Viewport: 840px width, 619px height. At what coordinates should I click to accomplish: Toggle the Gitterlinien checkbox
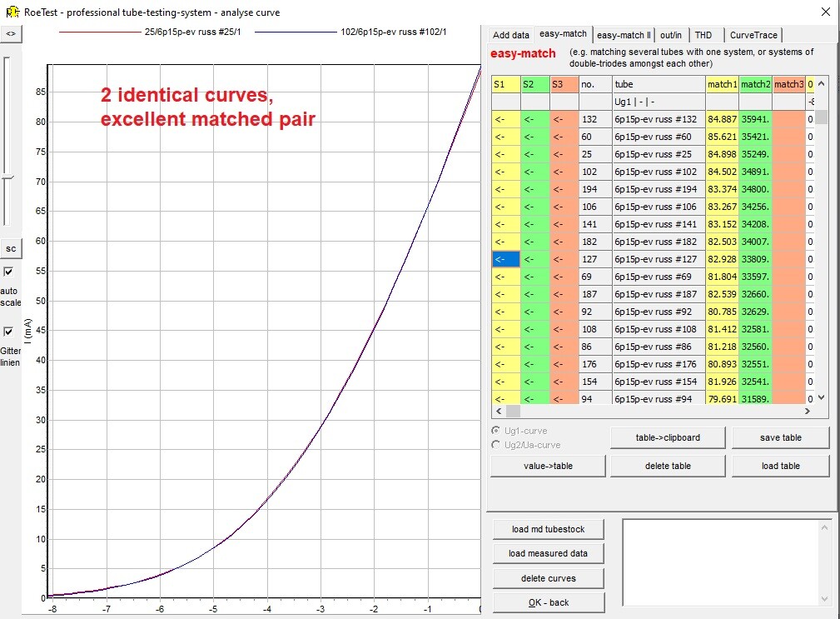pyautogui.click(x=8, y=332)
